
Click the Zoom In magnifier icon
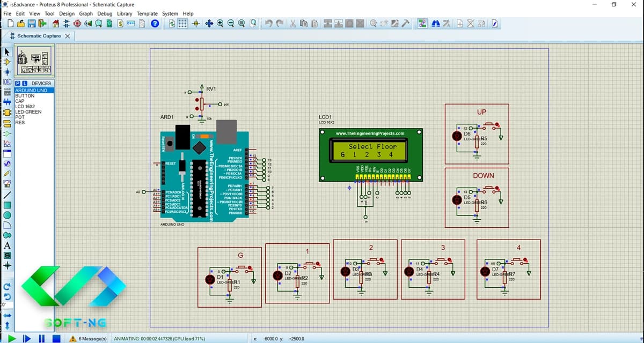(220, 24)
